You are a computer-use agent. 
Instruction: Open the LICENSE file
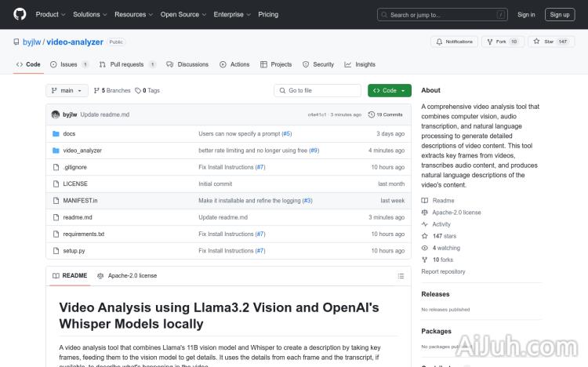pyautogui.click(x=75, y=183)
